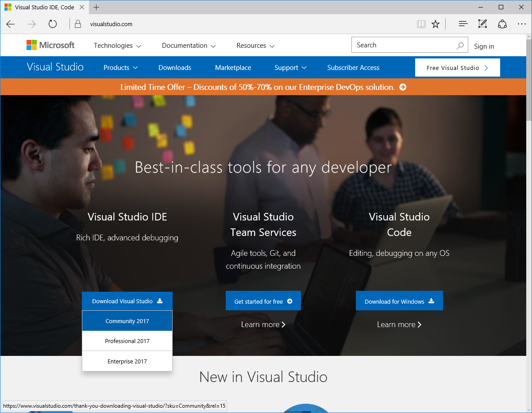
Task: Click the magnifier search icon
Action: 460,45
